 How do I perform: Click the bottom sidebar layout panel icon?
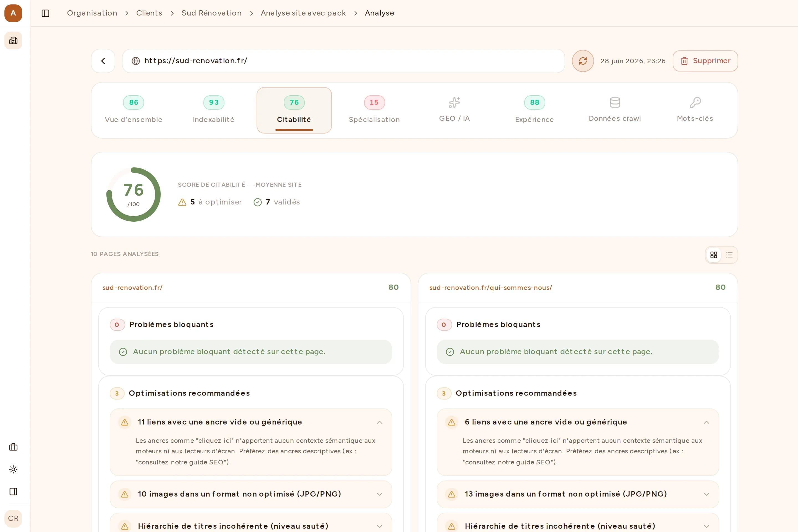click(13, 491)
